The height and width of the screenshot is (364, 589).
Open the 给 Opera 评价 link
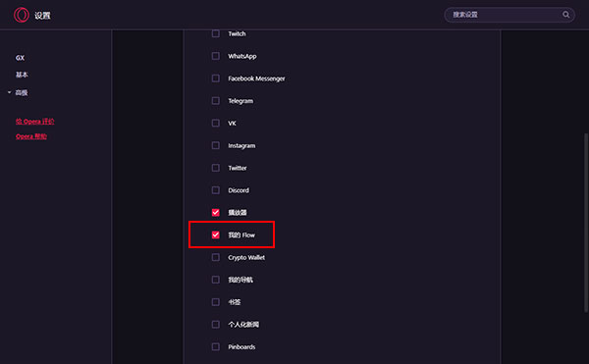[35, 122]
